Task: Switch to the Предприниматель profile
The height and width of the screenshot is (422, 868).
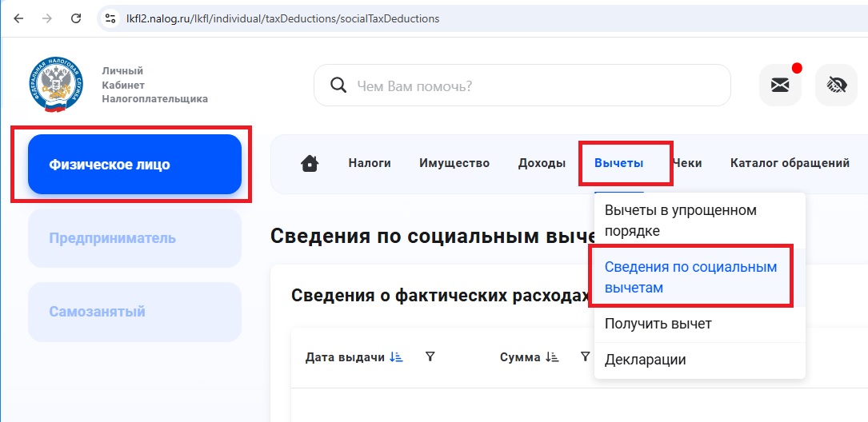Action: 134,238
